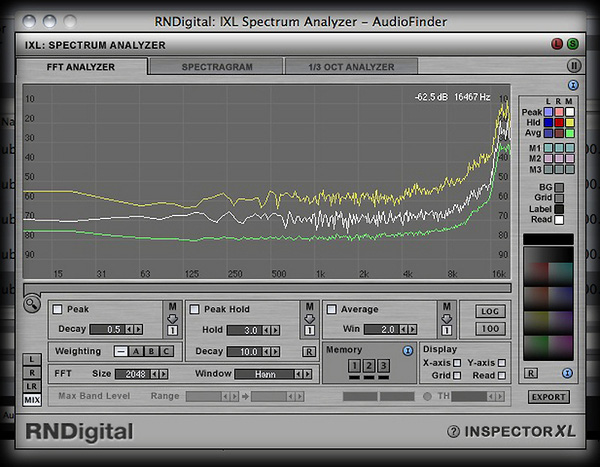The width and height of the screenshot is (600, 467).
Task: Switch to Spectragram tab
Action: click(x=217, y=67)
